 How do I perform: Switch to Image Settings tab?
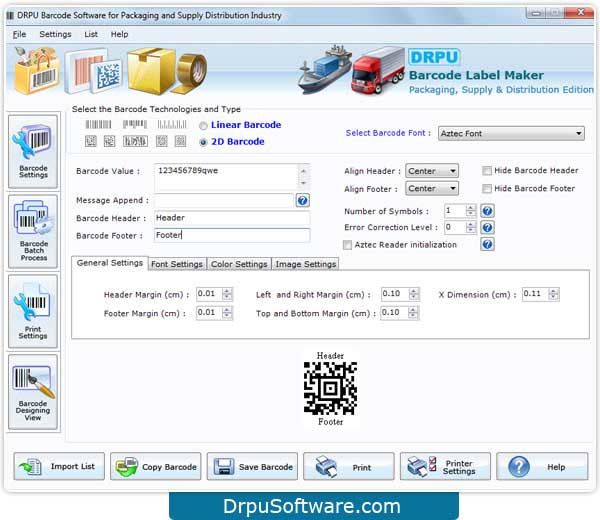click(x=305, y=264)
